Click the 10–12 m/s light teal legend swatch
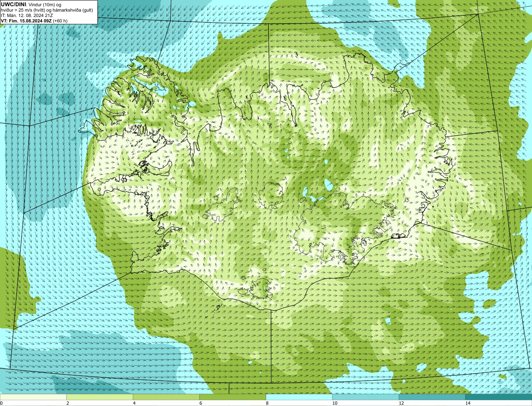The width and height of the screenshot is (532, 406). 366,397
